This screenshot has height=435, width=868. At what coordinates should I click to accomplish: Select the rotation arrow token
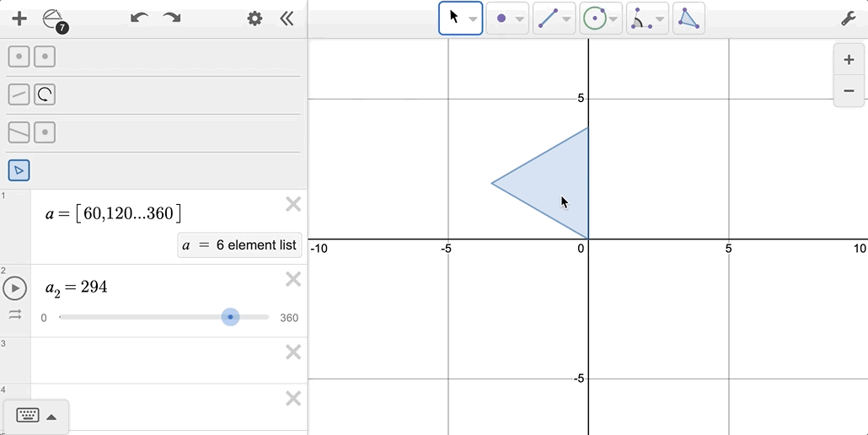[x=45, y=94]
